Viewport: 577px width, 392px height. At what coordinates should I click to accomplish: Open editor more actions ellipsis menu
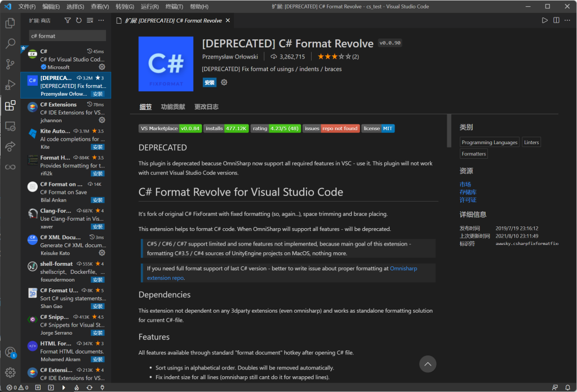[567, 21]
